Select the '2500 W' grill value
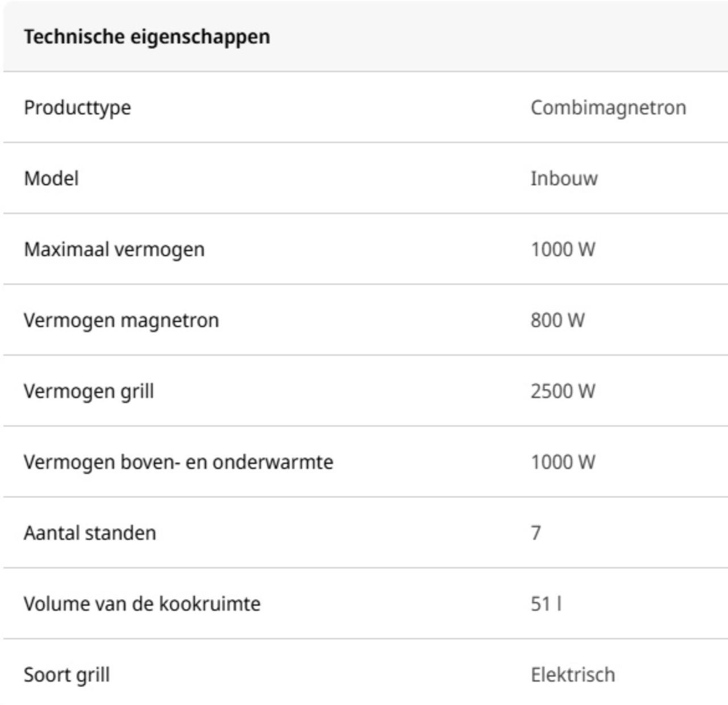Viewport: 728px width, 705px height. tap(562, 391)
